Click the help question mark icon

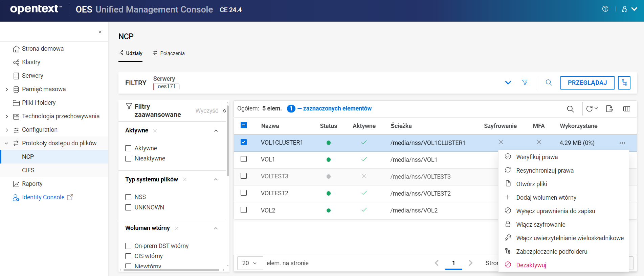(x=605, y=9)
